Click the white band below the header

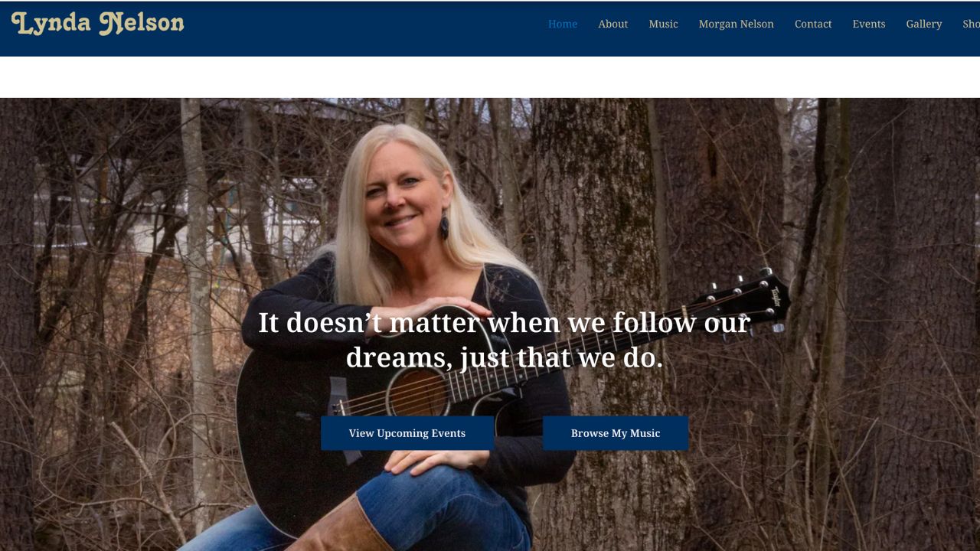click(x=490, y=77)
